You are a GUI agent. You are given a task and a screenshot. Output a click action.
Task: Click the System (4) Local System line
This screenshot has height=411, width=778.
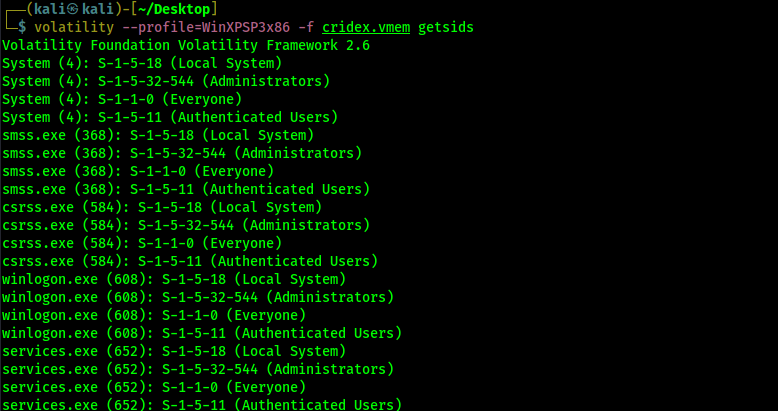click(142, 63)
